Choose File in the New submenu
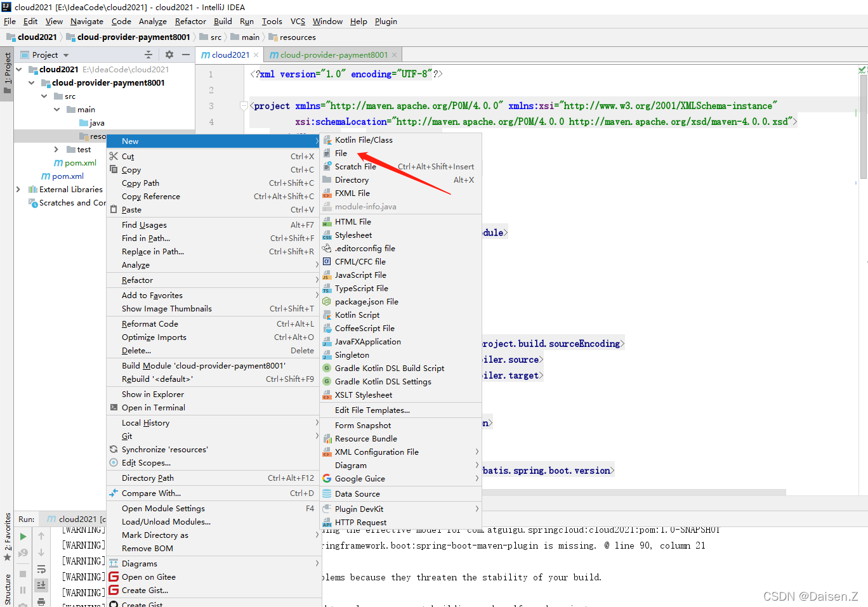 [400, 153]
